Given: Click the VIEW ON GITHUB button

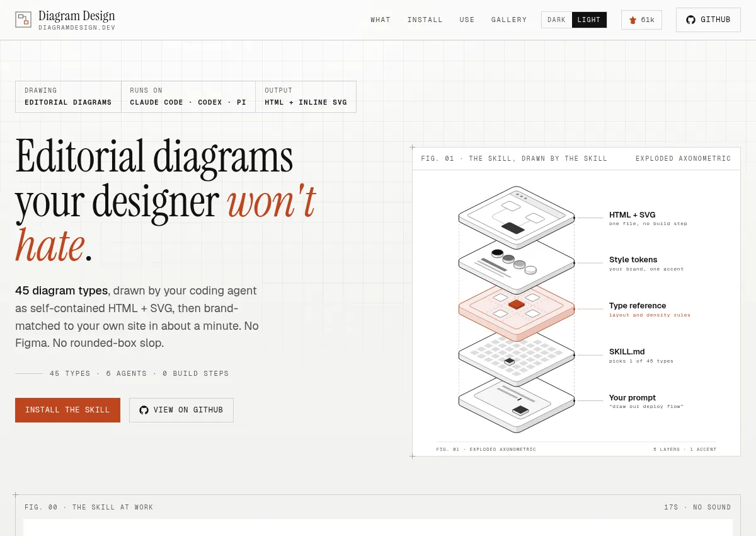Looking at the screenshot, I should [x=181, y=410].
